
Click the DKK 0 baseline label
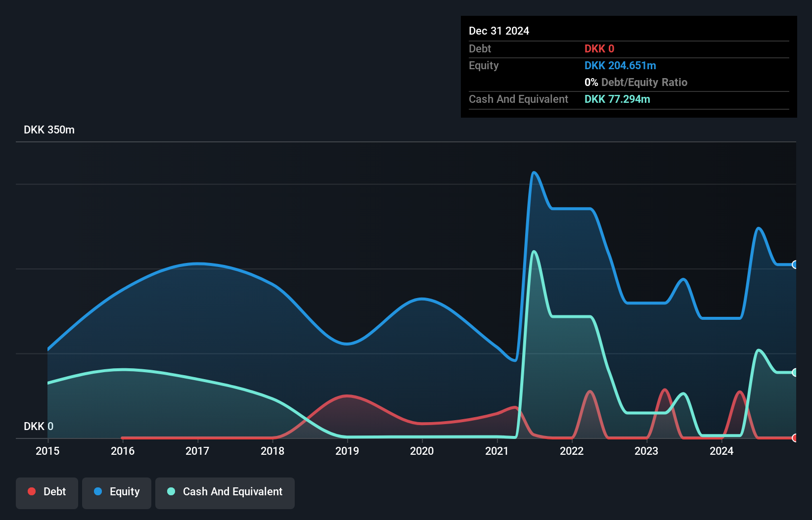tap(38, 426)
